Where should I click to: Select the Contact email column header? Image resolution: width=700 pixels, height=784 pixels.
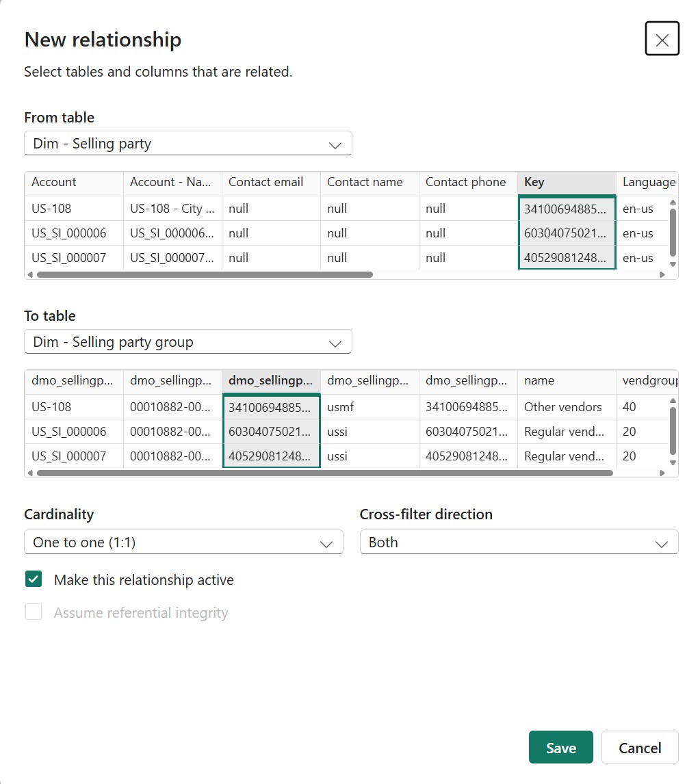click(271, 182)
